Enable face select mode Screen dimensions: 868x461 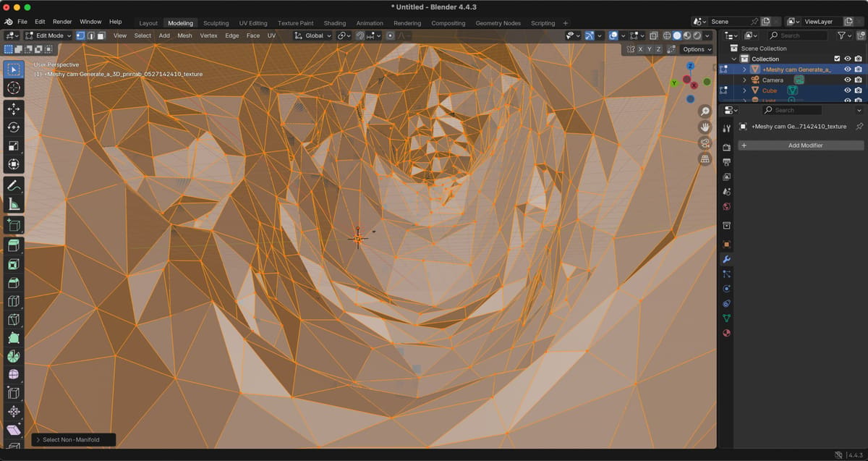pyautogui.click(x=101, y=35)
